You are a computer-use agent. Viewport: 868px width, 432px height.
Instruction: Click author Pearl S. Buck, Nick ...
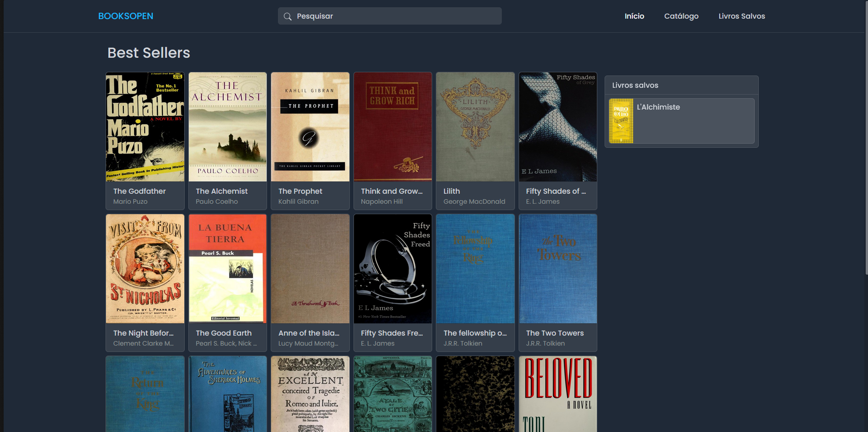226,343
